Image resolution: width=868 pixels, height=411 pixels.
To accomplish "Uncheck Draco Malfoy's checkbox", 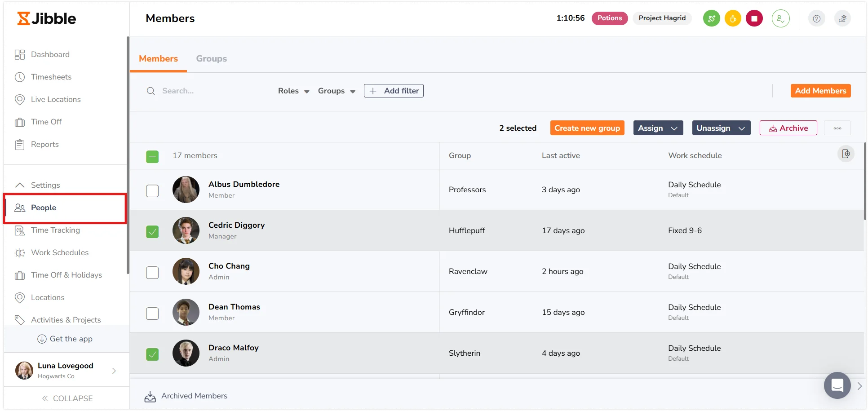I will pyautogui.click(x=152, y=354).
